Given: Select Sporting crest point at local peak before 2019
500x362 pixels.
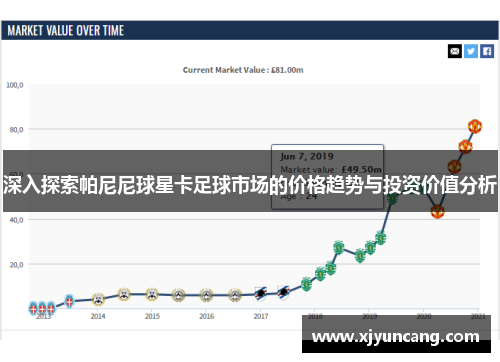Looking at the screenshot, I should [x=339, y=247].
